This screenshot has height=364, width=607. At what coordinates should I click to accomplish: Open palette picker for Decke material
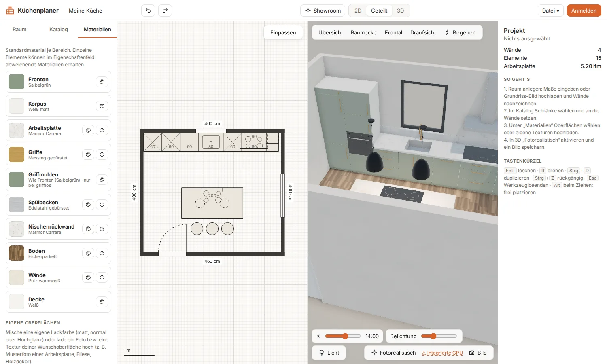(x=102, y=302)
